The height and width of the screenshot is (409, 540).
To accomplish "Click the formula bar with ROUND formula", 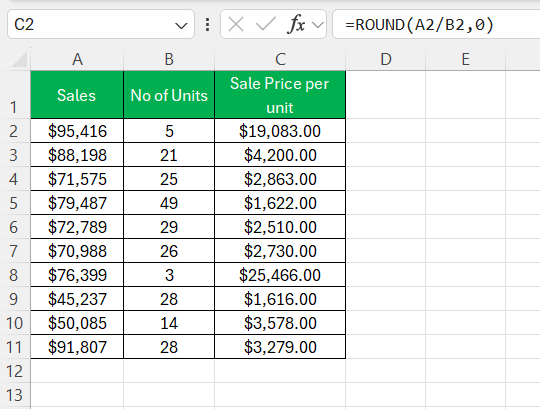I will point(436,24).
